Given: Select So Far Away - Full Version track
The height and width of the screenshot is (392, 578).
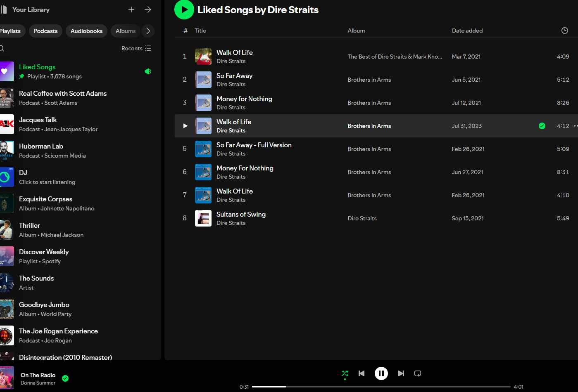Looking at the screenshot, I should [254, 145].
